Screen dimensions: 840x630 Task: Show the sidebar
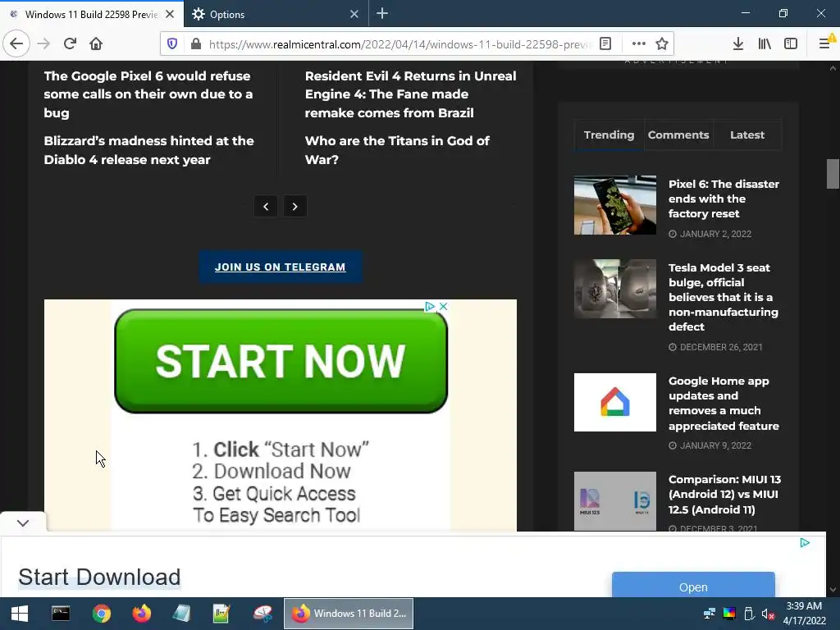(791, 44)
